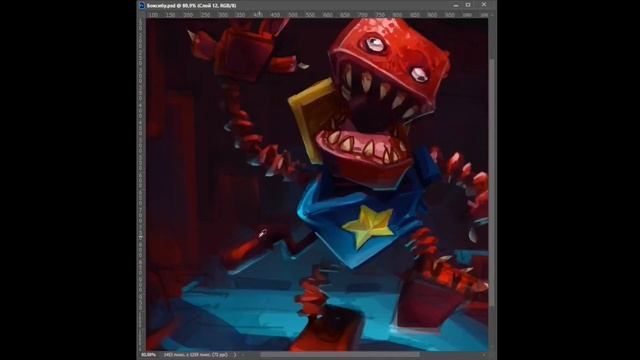This screenshot has height=360, width=640.
Task: Click the horizontal scrollbar thumb
Action: click(340, 355)
